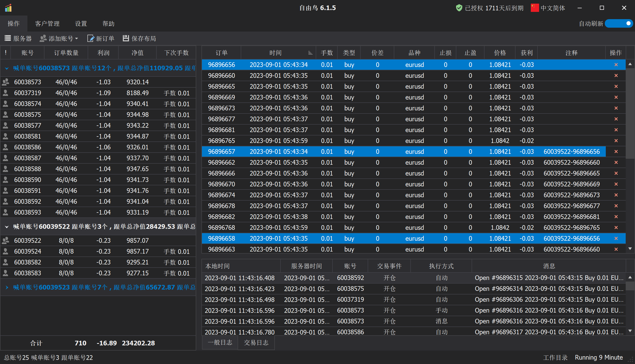Select log entry at 11:43:16.780
The height and width of the screenshot is (364, 635).
click(414, 332)
